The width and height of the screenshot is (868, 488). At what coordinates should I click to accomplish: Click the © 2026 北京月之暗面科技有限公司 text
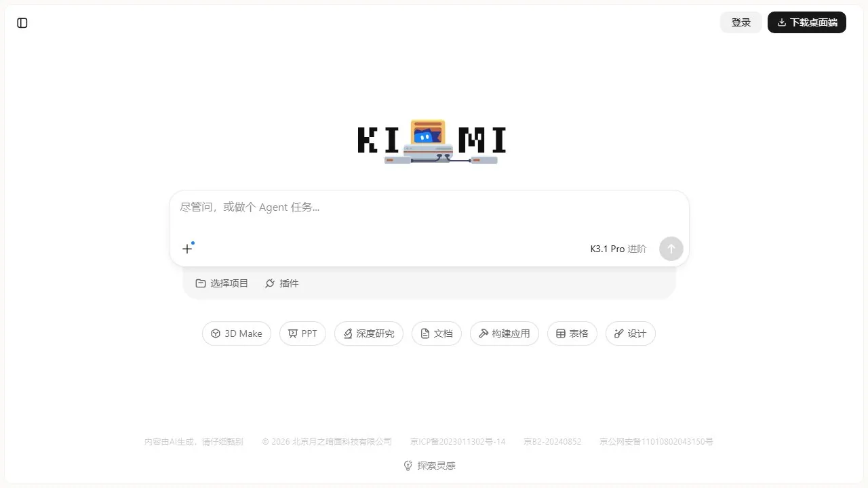(327, 442)
